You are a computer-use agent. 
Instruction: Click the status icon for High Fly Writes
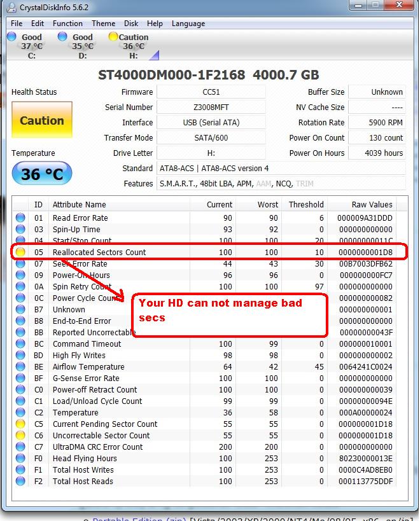click(x=20, y=355)
